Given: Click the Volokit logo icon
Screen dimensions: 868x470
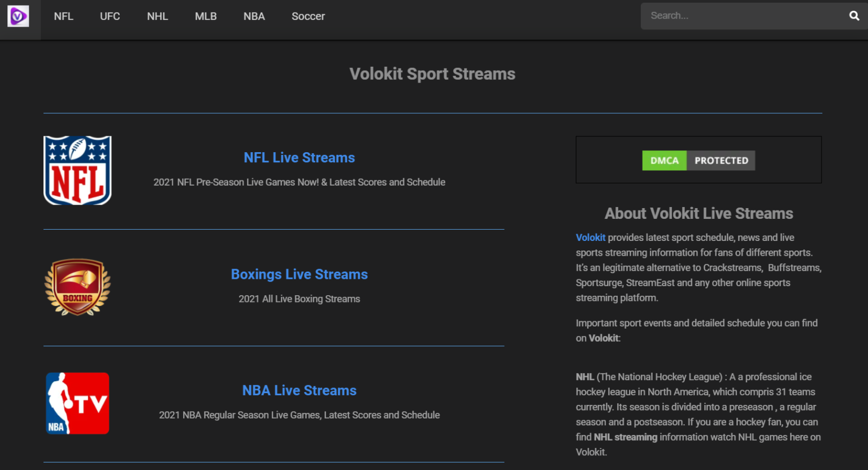Looking at the screenshot, I should pyautogui.click(x=19, y=16).
